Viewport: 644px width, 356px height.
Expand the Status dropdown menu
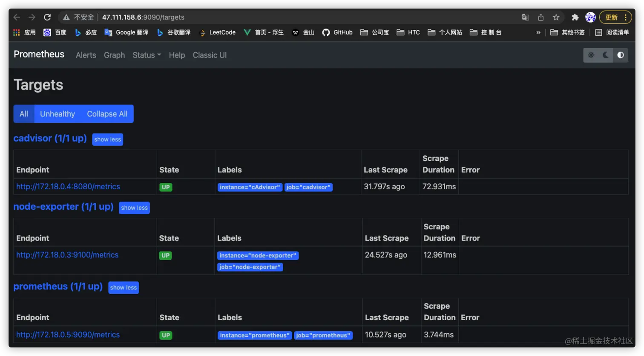coord(147,55)
